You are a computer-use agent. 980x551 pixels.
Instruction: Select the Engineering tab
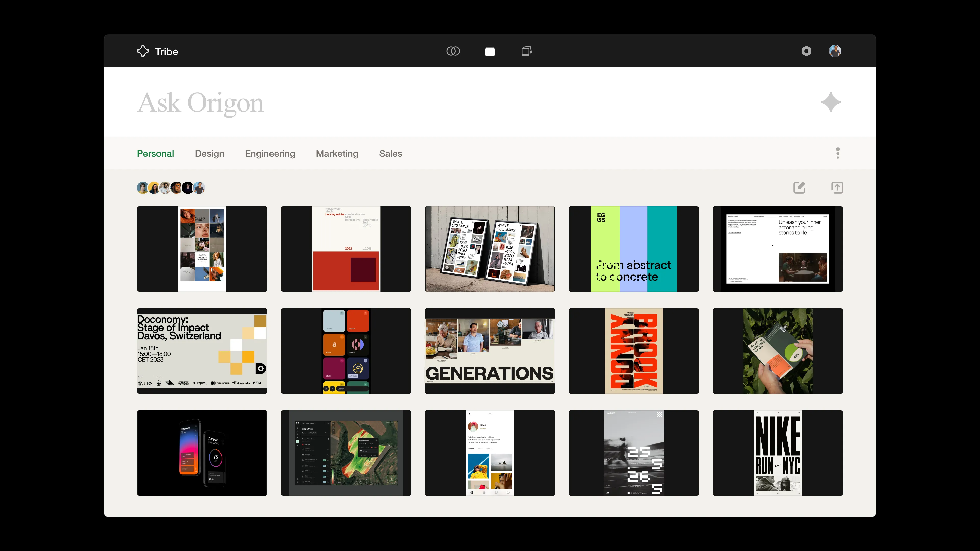click(x=270, y=154)
